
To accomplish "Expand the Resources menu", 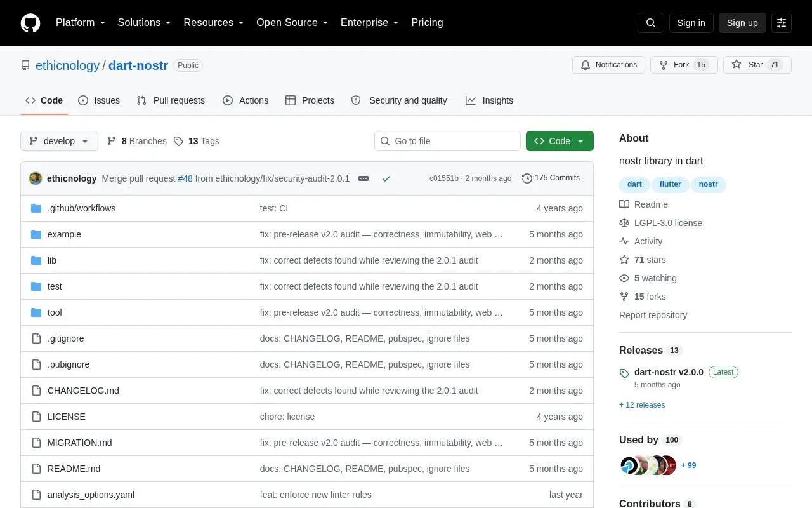I will [214, 23].
